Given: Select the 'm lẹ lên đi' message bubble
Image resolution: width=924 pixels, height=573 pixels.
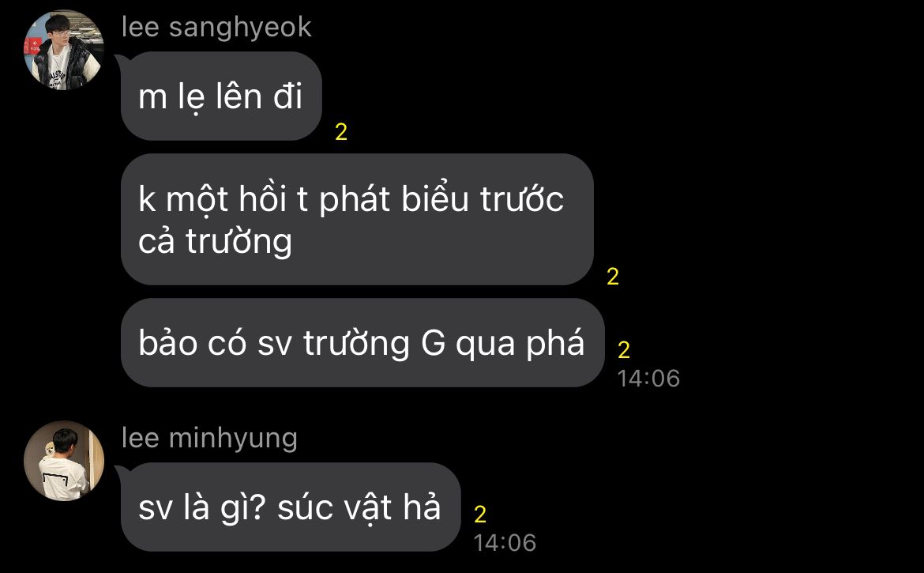Looking at the screenshot, I should (221, 96).
